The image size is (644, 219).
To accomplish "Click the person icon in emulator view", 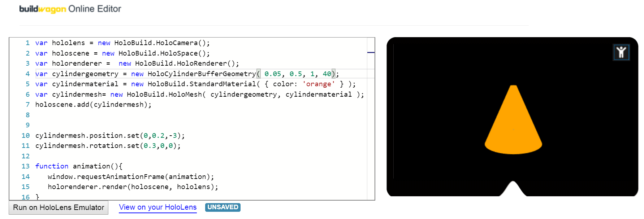I will (621, 52).
